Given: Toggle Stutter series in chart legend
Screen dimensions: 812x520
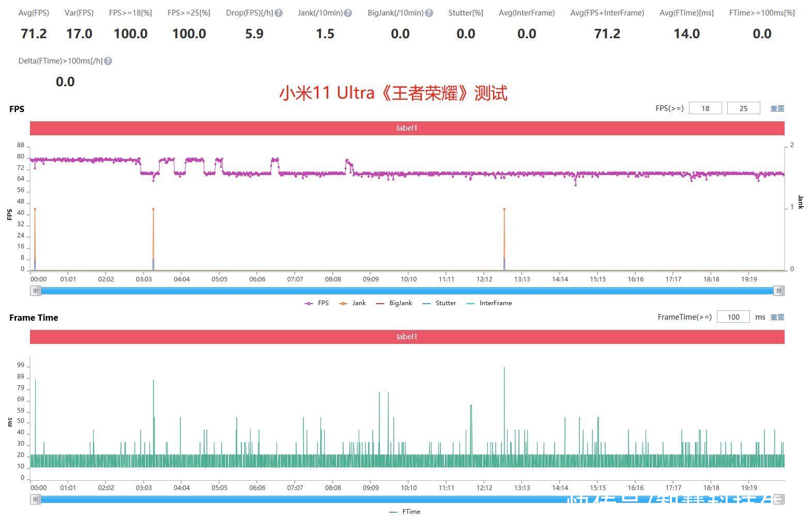Looking at the screenshot, I should pyautogui.click(x=439, y=303).
